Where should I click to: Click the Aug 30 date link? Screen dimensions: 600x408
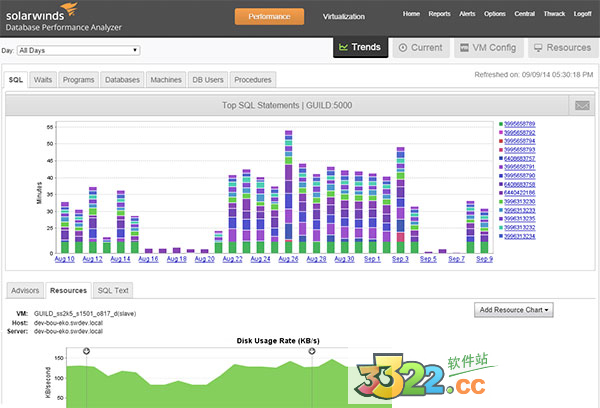[344, 259]
